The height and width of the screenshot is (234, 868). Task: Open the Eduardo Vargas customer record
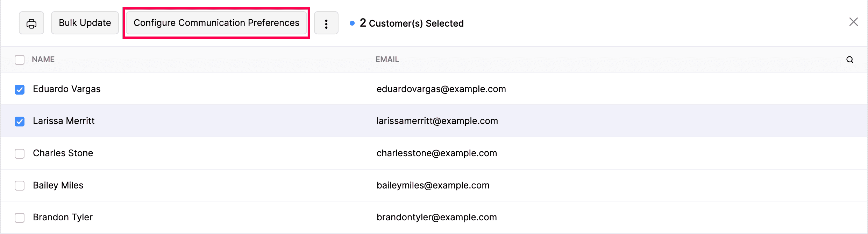tap(66, 89)
